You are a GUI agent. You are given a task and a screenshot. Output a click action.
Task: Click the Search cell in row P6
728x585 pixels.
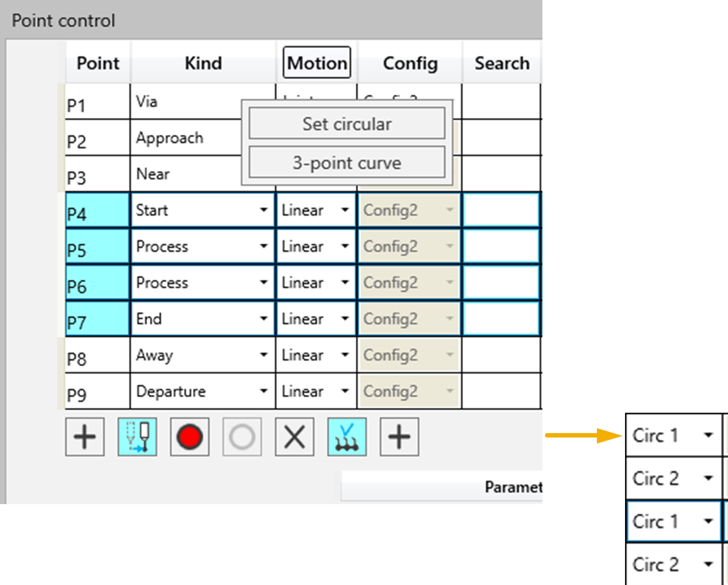501,283
